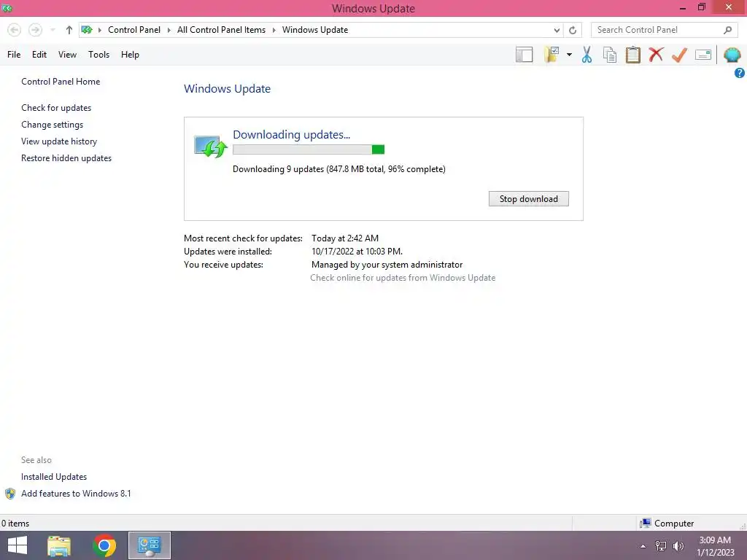Image resolution: width=747 pixels, height=560 pixels.
Task: Open the Help menu
Action: pyautogui.click(x=130, y=55)
